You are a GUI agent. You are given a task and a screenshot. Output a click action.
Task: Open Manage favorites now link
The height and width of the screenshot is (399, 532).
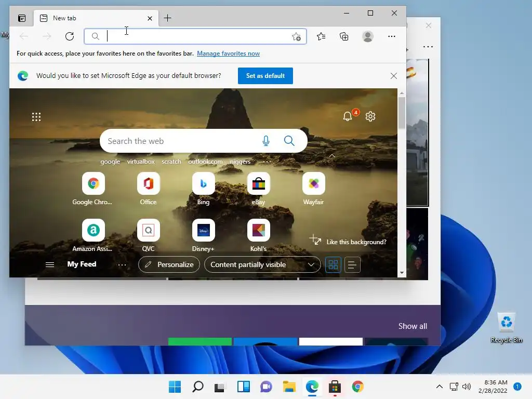click(229, 54)
